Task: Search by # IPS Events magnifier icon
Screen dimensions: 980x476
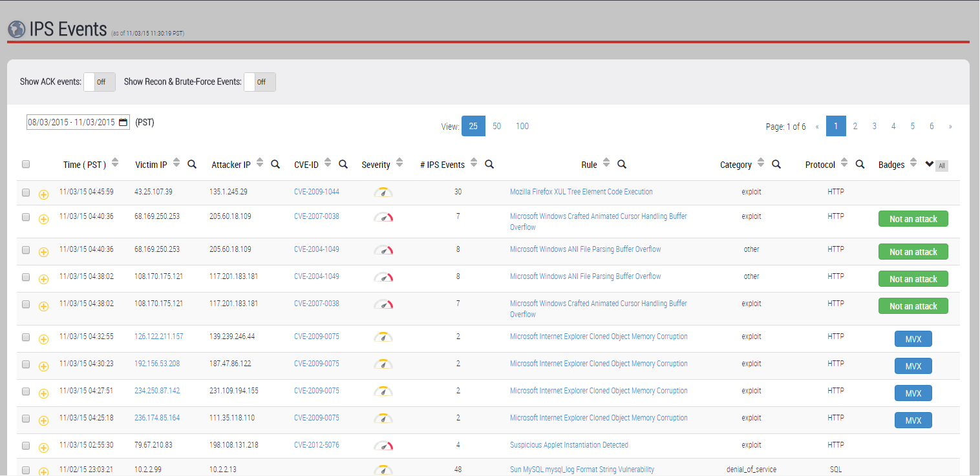Action: 489,165
